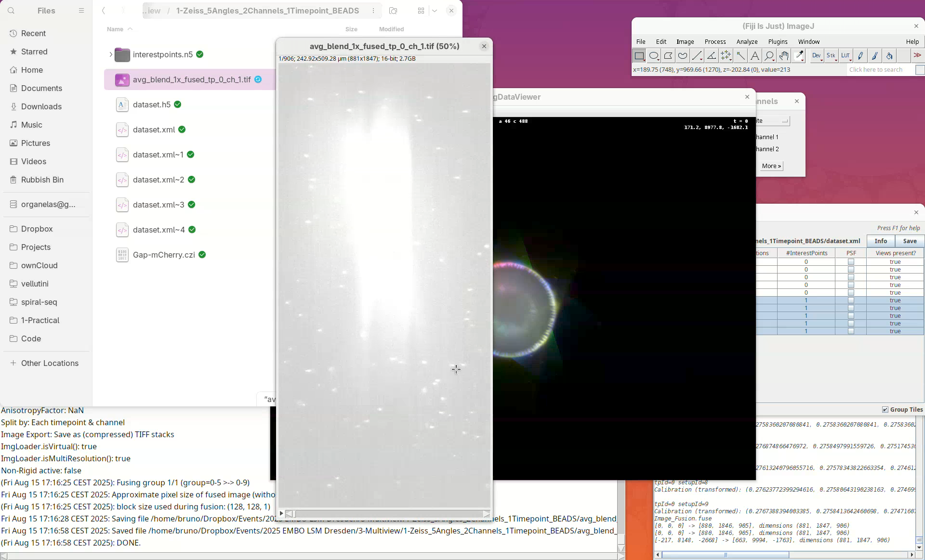Select the Freehand selection tool

[x=683, y=56]
